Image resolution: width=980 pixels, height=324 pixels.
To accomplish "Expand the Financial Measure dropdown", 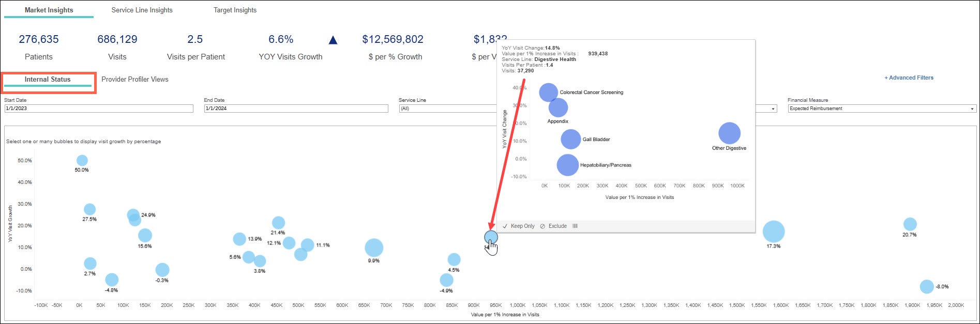I will point(882,109).
